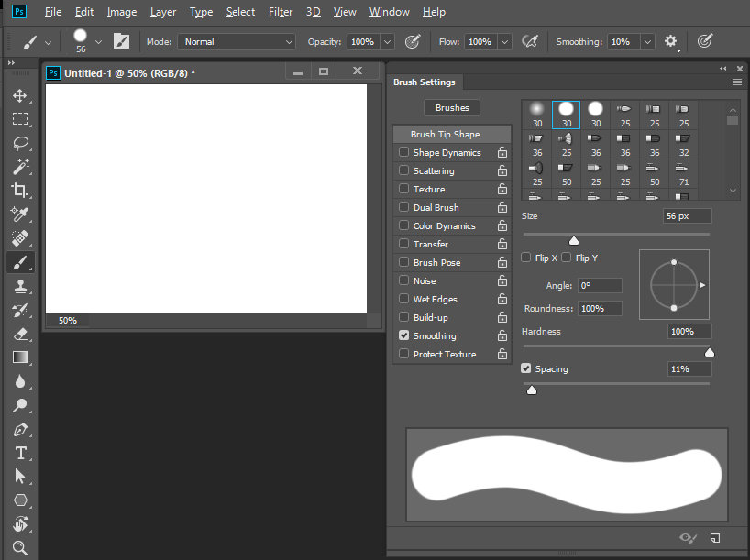Image resolution: width=750 pixels, height=560 pixels.
Task: Uncheck the Spacing checkbox
Action: pos(525,368)
